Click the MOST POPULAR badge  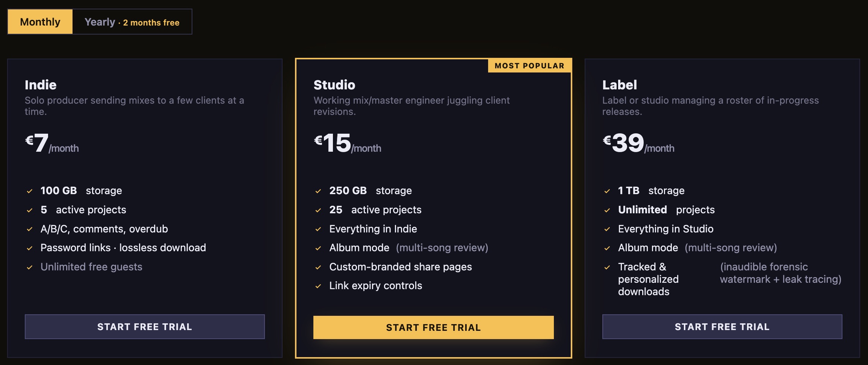[529, 66]
